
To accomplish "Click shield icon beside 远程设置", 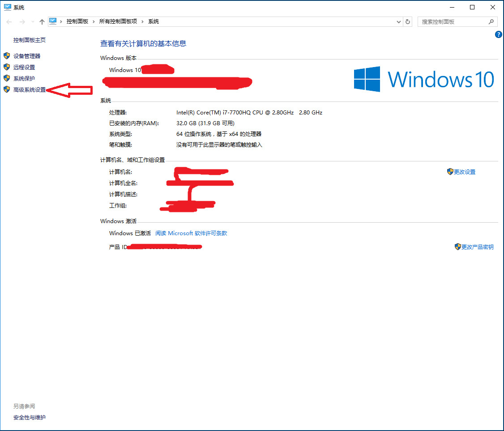I will (7, 67).
